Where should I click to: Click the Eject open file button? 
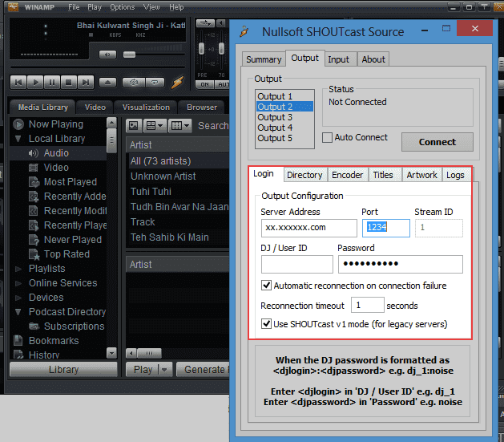tap(107, 83)
